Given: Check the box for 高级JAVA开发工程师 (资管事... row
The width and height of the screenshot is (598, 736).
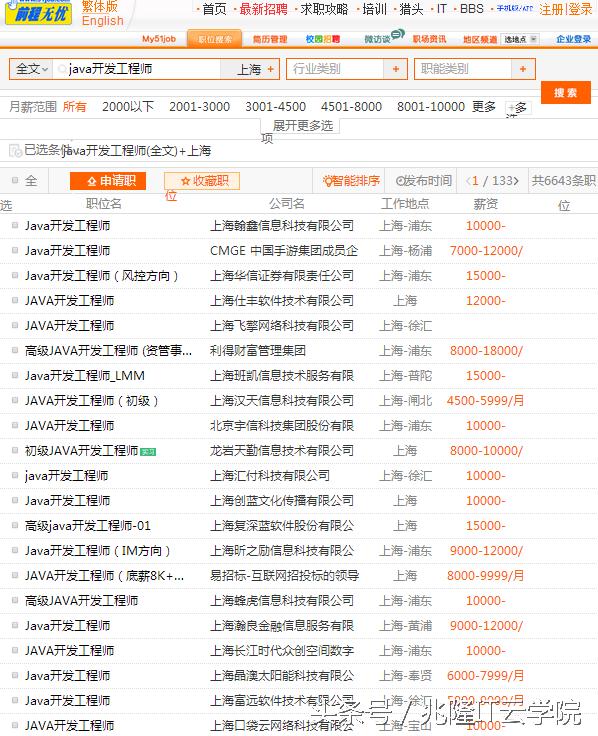Looking at the screenshot, I should point(15,350).
